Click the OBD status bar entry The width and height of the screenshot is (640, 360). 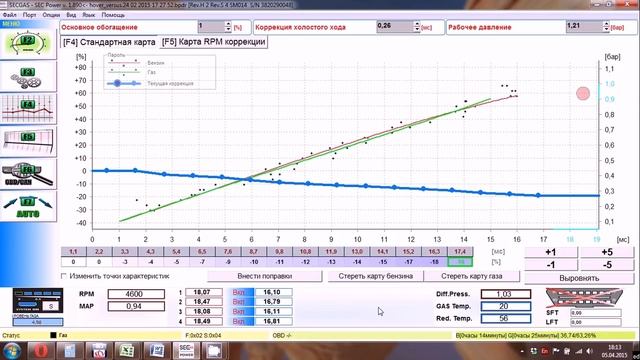click(x=282, y=336)
